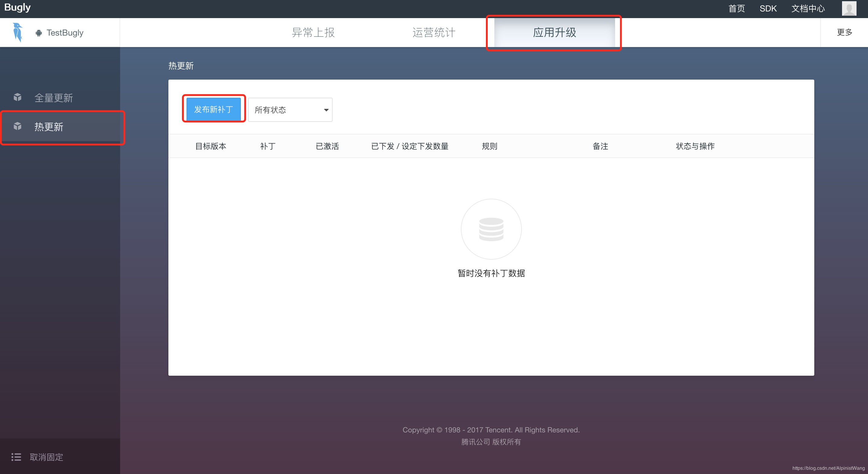Sort by the 目标版本 column header
The width and height of the screenshot is (868, 474).
tap(211, 146)
